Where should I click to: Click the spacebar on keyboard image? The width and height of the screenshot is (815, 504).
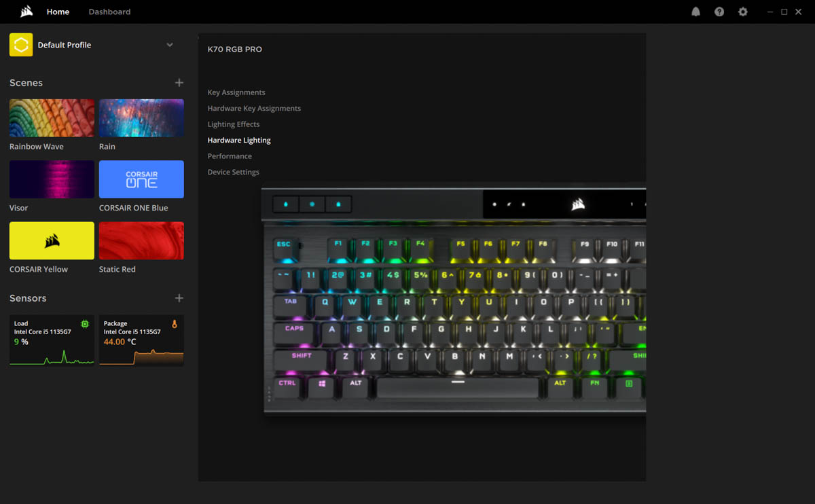[458, 388]
